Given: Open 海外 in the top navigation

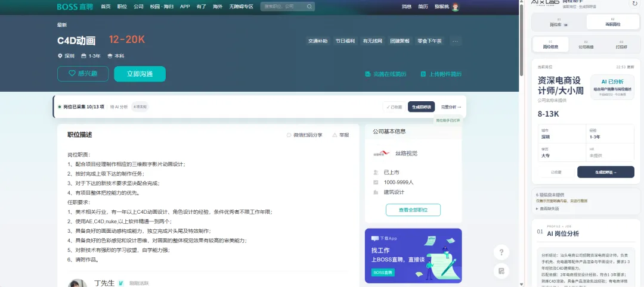Looking at the screenshot, I should [x=218, y=7].
